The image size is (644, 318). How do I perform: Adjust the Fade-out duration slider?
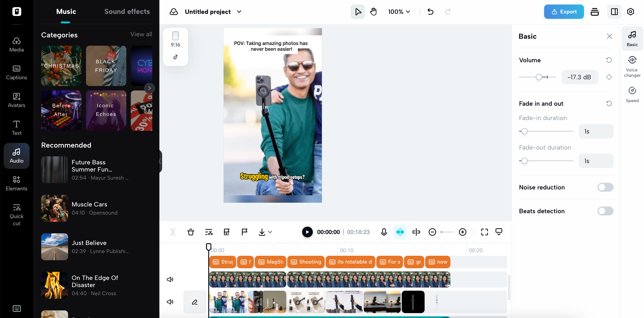pos(546,161)
